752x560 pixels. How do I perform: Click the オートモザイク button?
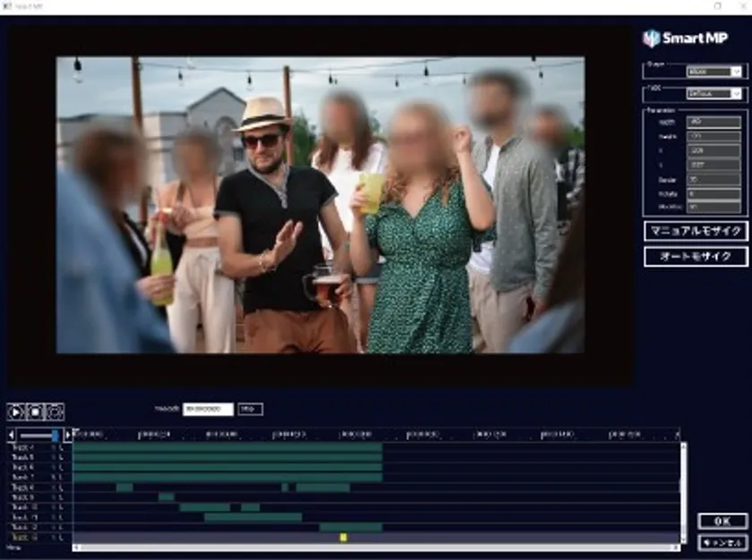pyautogui.click(x=696, y=257)
